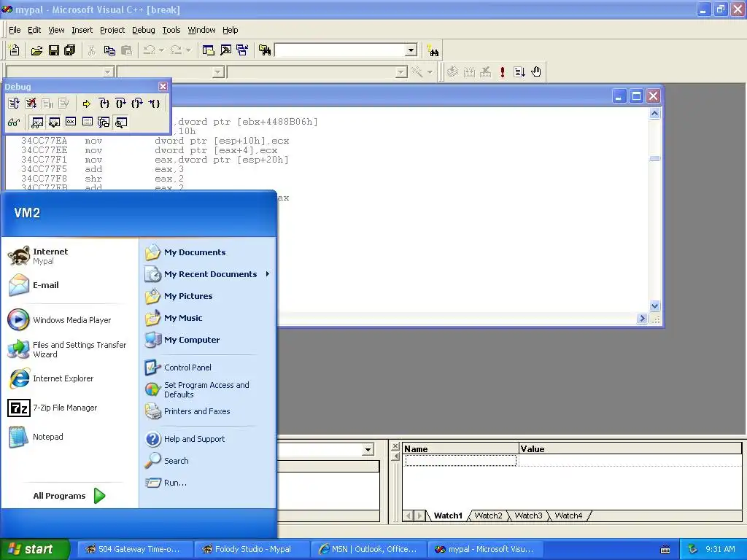
Task: Toggle the Variables window in Debug toolbar
Action: click(54, 122)
